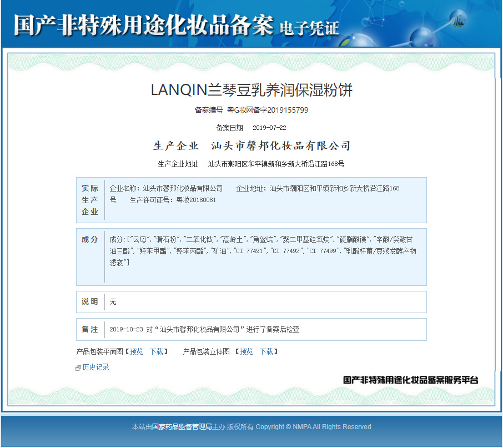Click the filing number 粤G妆网备字2019155799
The width and height of the screenshot is (503, 448).
pyautogui.click(x=268, y=110)
